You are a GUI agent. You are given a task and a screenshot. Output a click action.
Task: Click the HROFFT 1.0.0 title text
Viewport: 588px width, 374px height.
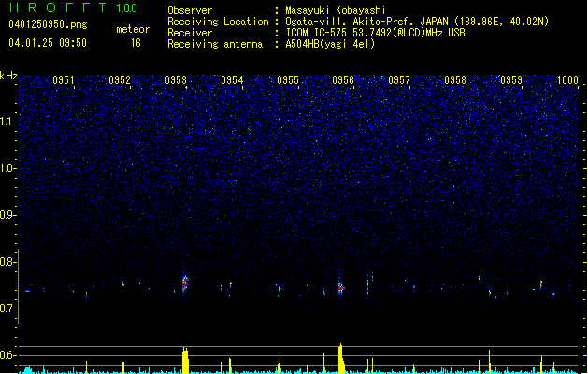[74, 7]
